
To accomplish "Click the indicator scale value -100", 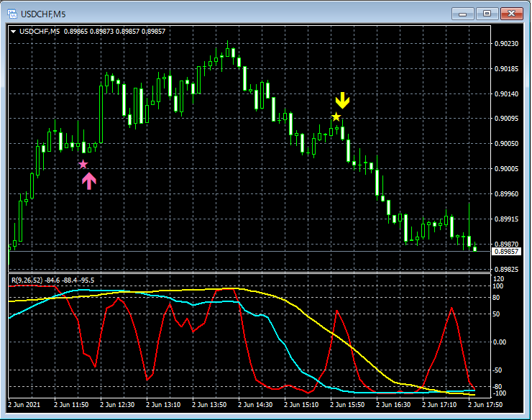I will pos(500,393).
